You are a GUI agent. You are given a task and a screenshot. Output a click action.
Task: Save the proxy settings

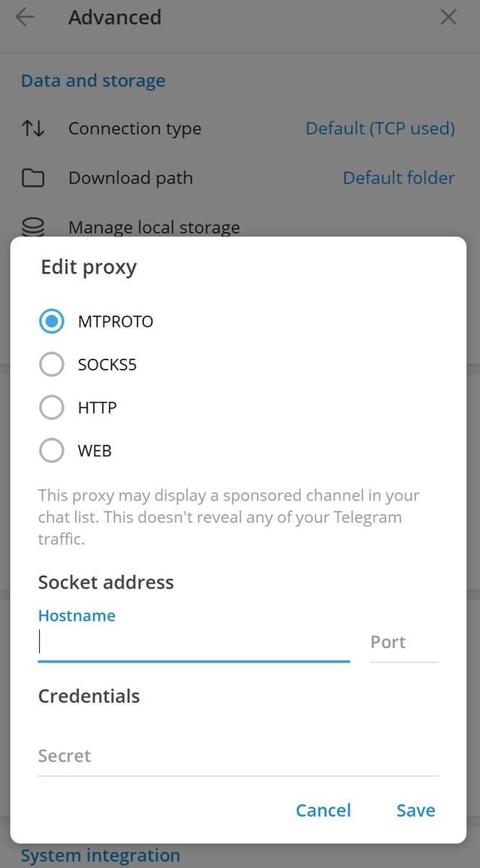click(416, 810)
